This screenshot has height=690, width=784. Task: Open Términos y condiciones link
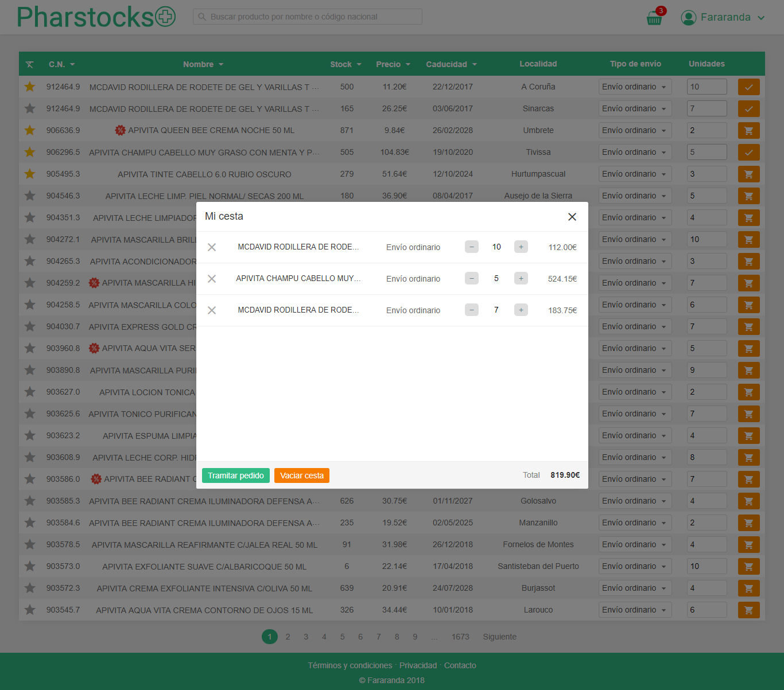pyautogui.click(x=350, y=665)
